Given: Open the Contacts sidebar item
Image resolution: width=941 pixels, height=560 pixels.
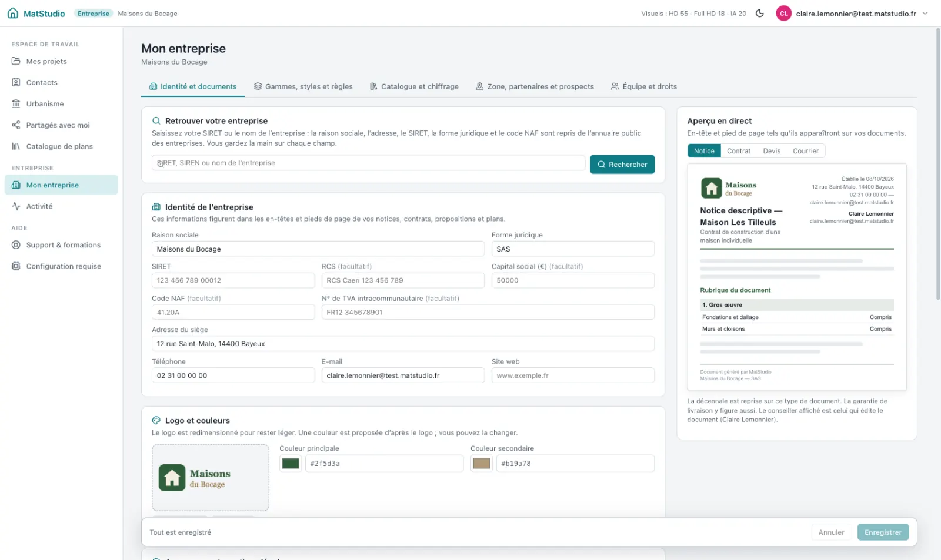Looking at the screenshot, I should coord(61,83).
